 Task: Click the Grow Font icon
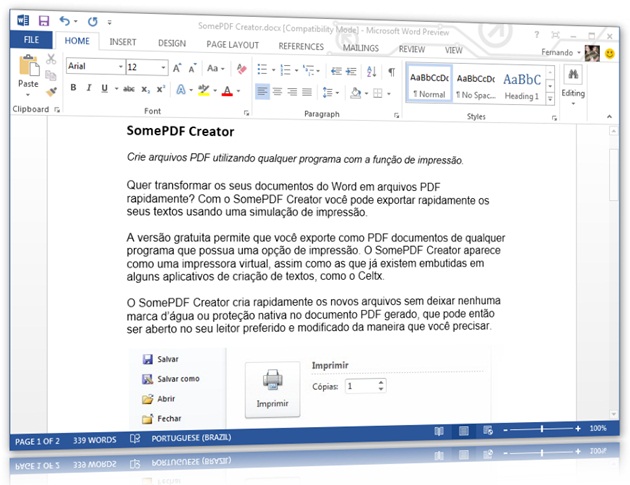[177, 68]
